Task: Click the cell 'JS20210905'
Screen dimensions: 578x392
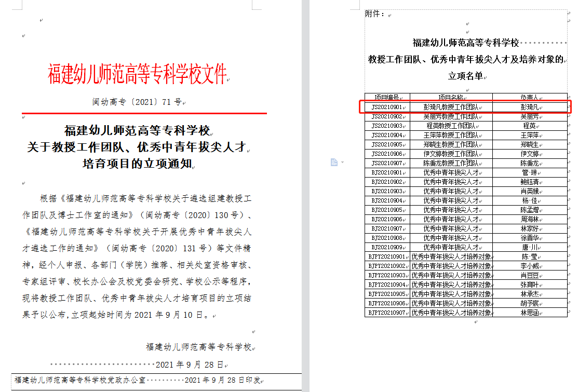Action: (387, 144)
